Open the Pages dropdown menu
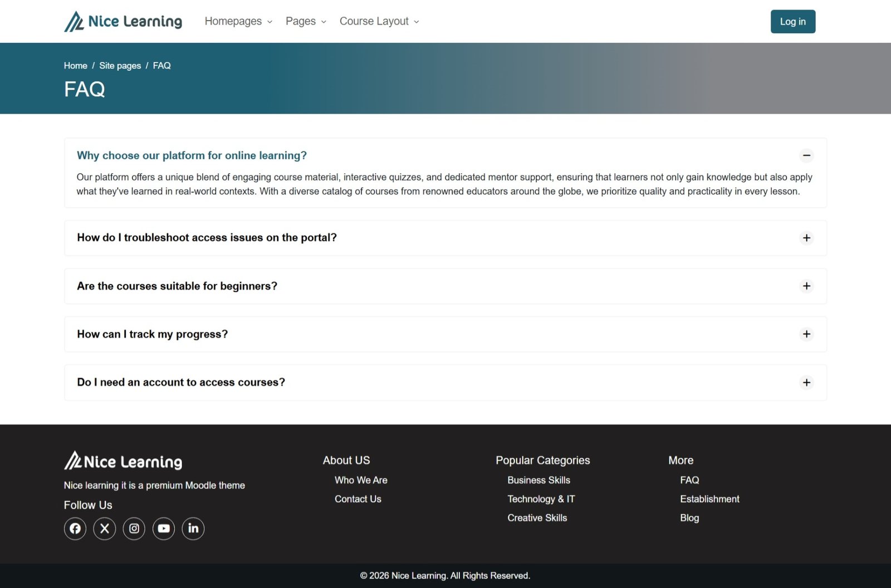 306,21
